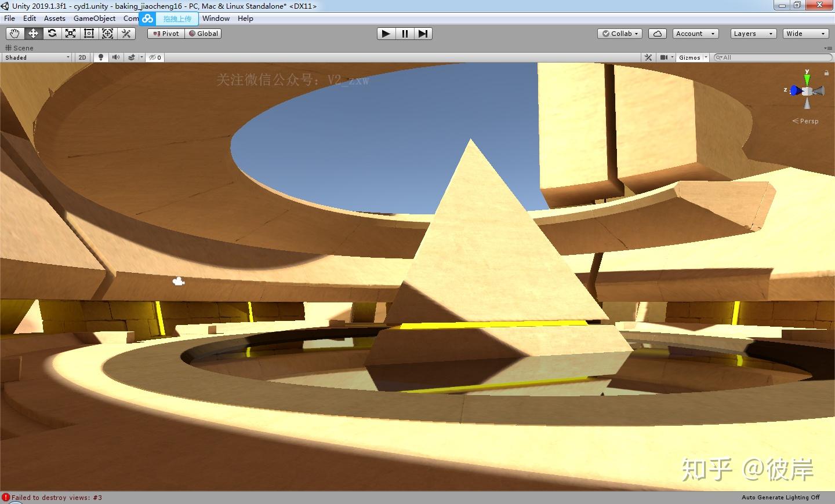835x504 pixels.
Task: Select the Hand tool
Action: click(x=14, y=34)
